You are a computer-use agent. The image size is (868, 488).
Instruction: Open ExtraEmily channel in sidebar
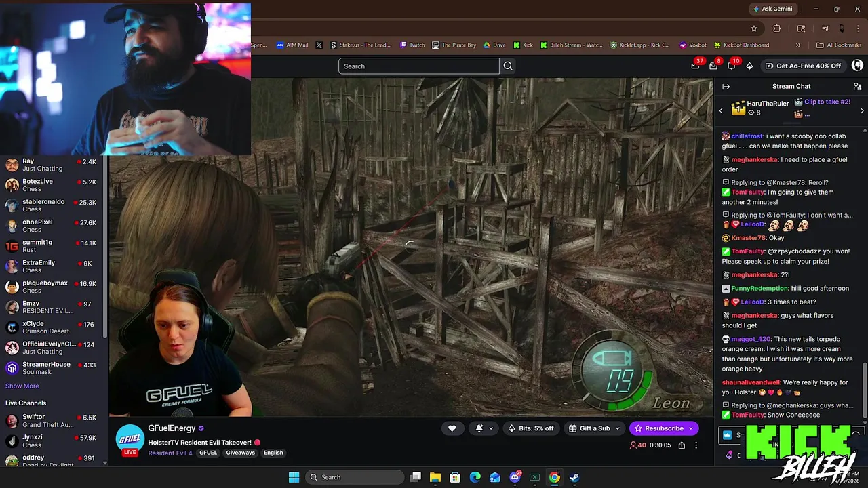coord(52,266)
